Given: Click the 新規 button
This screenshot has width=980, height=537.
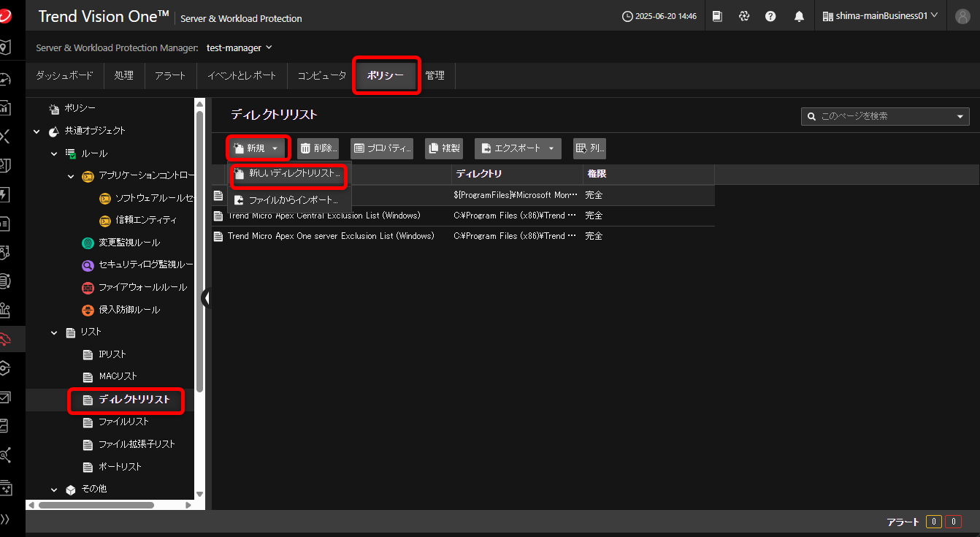Looking at the screenshot, I should (x=258, y=148).
